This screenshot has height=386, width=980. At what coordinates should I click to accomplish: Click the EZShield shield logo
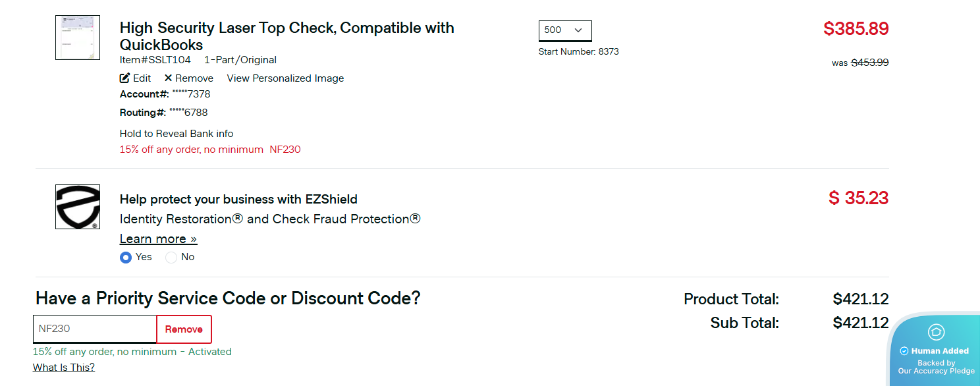[78, 207]
